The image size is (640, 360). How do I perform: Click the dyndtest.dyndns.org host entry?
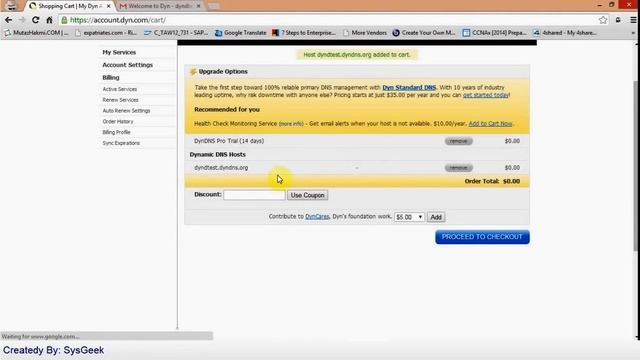click(x=221, y=168)
